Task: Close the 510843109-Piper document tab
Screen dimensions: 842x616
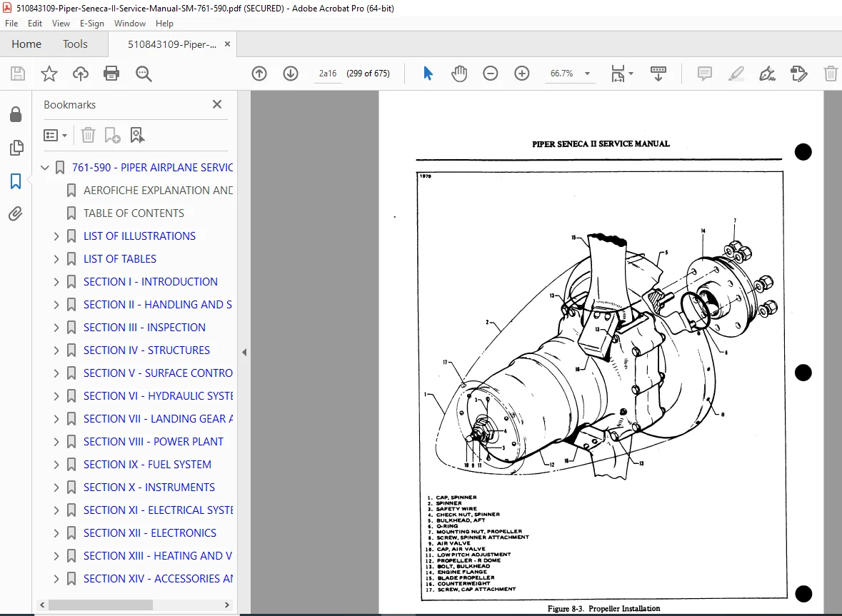Action: coord(227,44)
